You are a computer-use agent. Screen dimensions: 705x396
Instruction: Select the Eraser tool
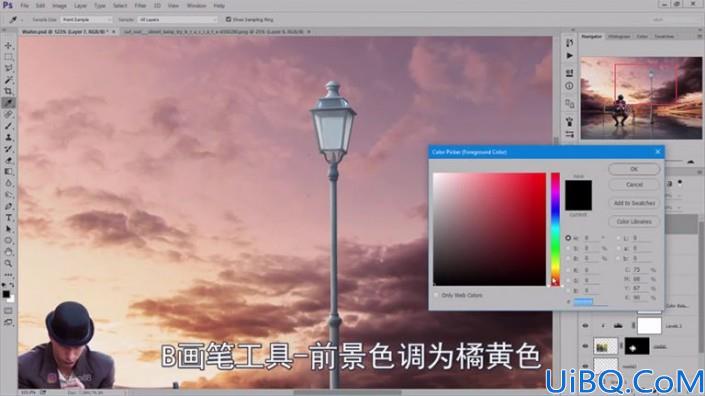click(x=9, y=160)
